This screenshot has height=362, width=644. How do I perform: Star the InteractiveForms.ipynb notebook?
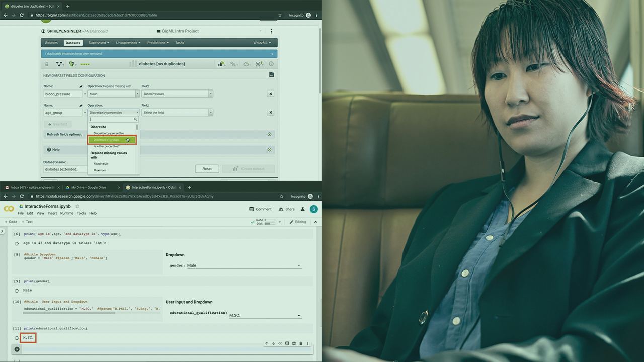[77, 206]
